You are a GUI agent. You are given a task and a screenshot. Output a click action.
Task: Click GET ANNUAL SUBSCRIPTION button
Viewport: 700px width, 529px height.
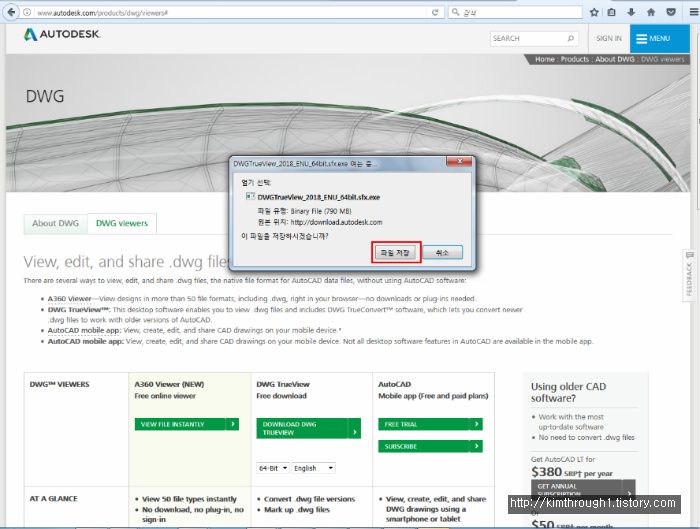(x=583, y=490)
